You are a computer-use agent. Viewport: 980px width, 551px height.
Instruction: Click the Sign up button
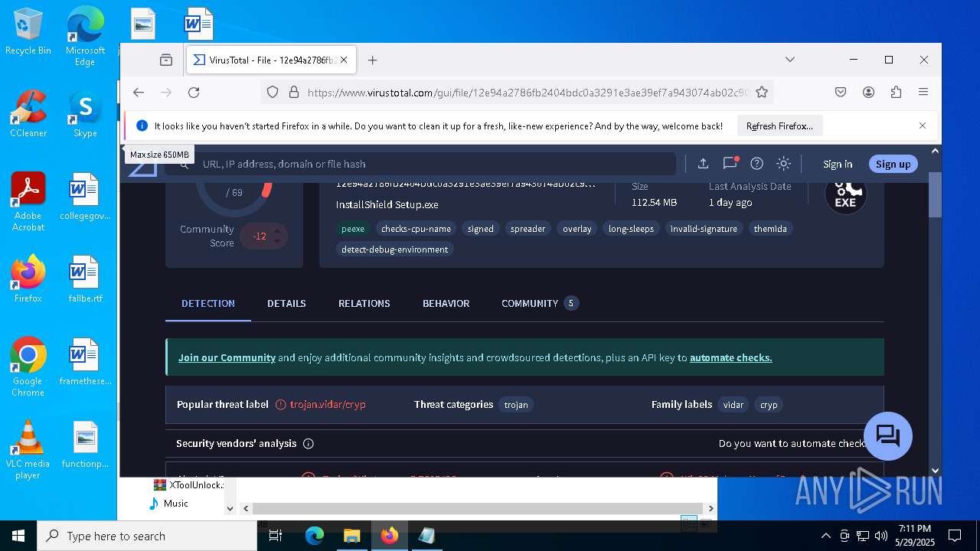pyautogui.click(x=893, y=164)
